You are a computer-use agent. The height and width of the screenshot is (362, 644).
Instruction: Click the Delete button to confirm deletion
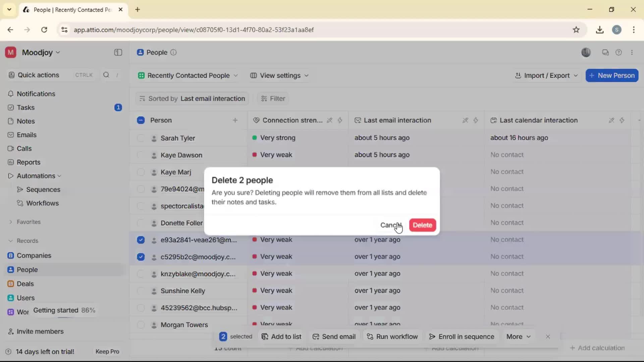tap(422, 225)
